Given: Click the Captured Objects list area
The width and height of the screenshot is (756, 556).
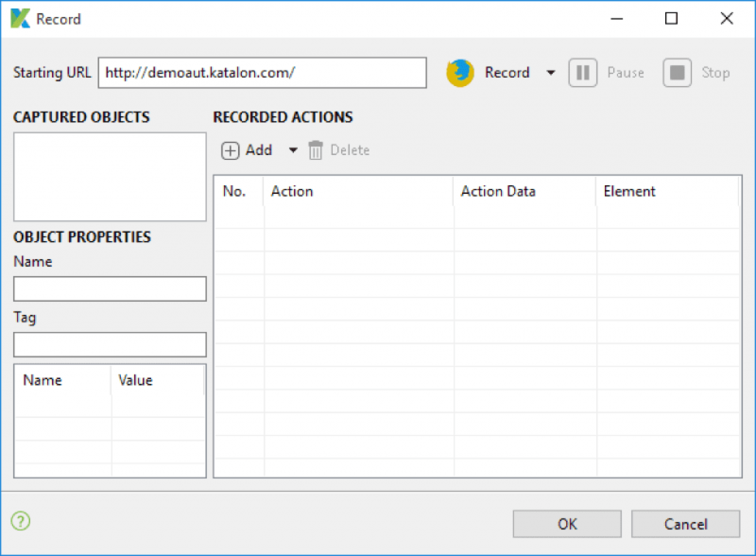Looking at the screenshot, I should tap(109, 177).
